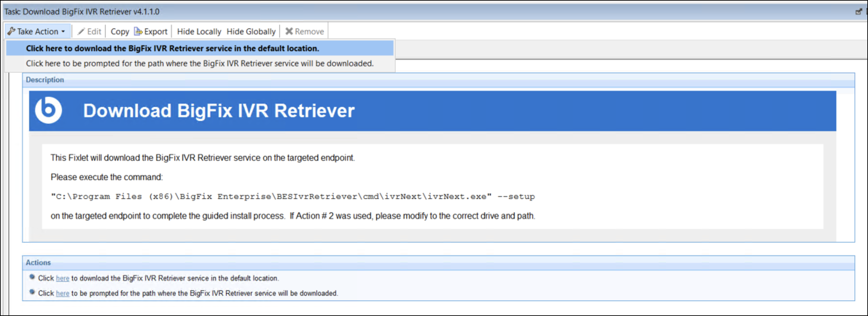Image resolution: width=868 pixels, height=316 pixels.
Task: Click the Export toolbar button
Action: tap(151, 31)
